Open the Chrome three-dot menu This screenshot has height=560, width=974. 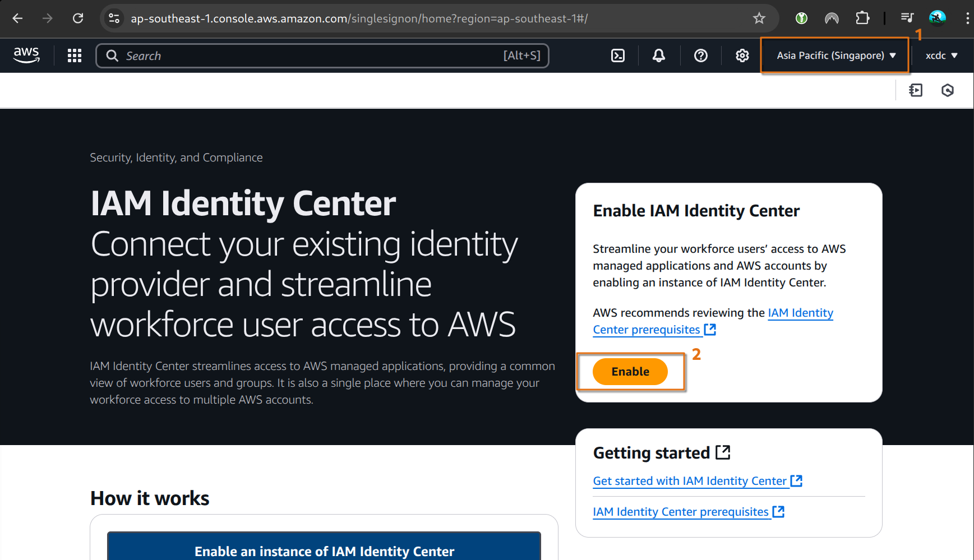967,18
